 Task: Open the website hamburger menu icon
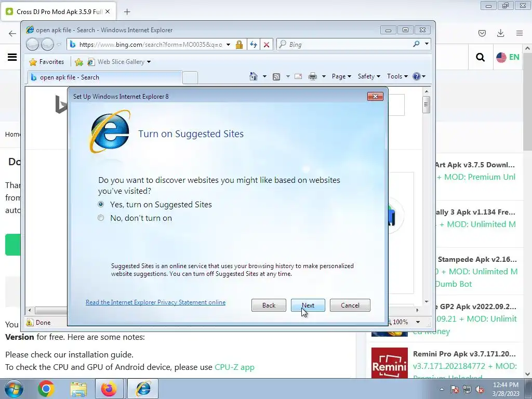(12, 57)
